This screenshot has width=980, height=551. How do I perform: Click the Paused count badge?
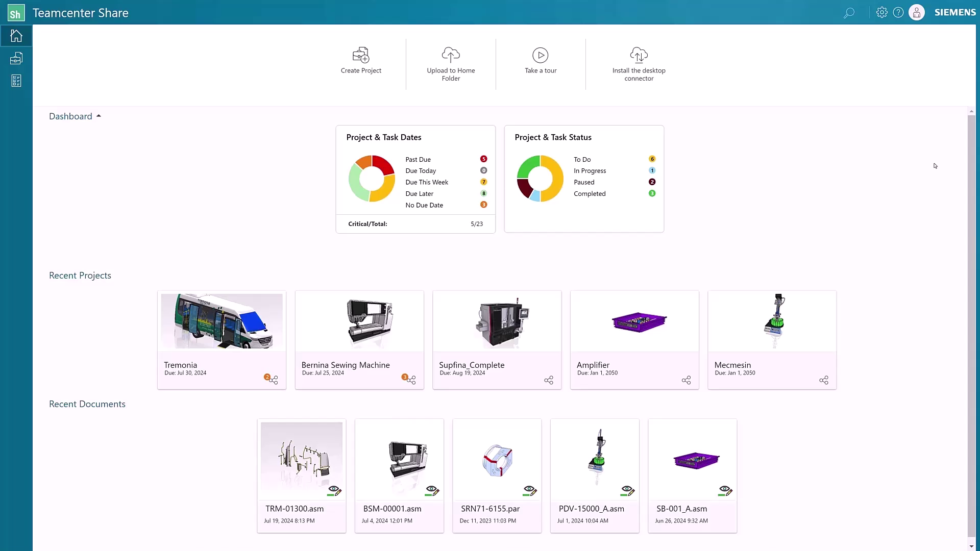(x=652, y=182)
